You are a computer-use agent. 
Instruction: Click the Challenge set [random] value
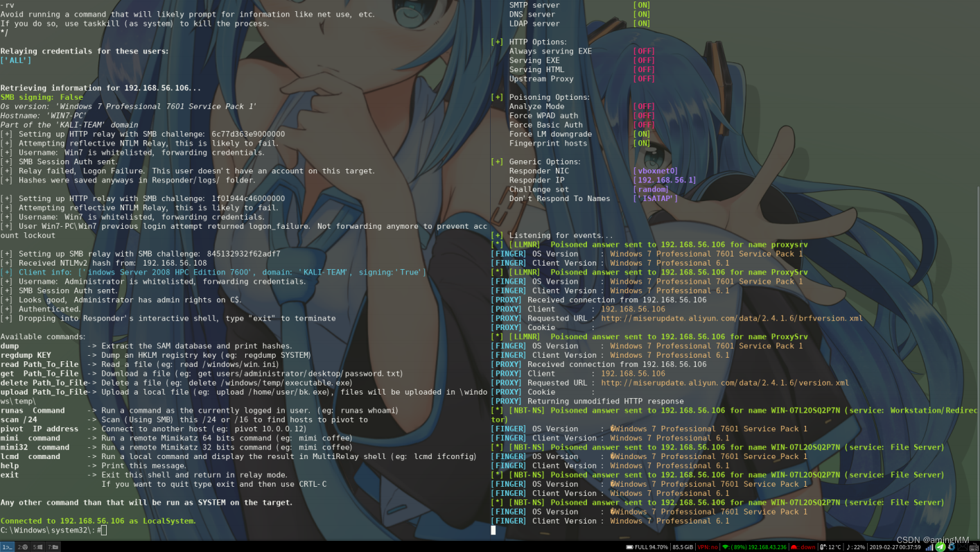point(651,189)
